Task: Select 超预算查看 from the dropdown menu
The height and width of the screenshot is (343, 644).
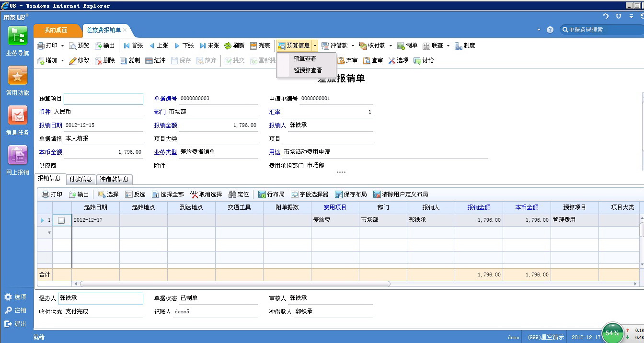Action: (x=308, y=70)
